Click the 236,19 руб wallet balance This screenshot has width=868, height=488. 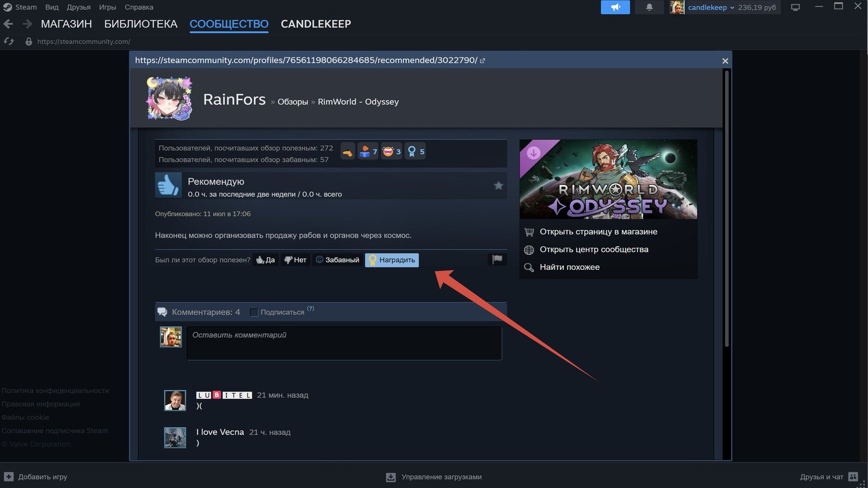757,7
